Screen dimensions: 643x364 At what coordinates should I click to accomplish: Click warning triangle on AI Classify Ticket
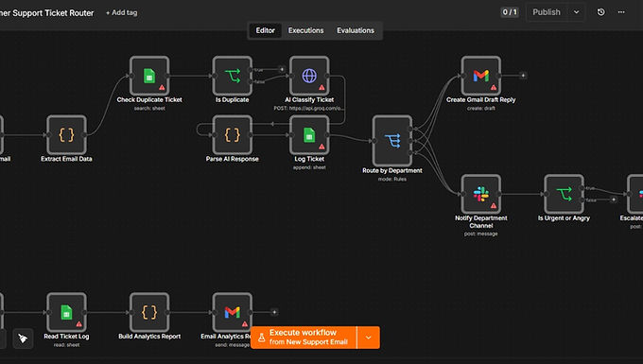pyautogui.click(x=321, y=87)
